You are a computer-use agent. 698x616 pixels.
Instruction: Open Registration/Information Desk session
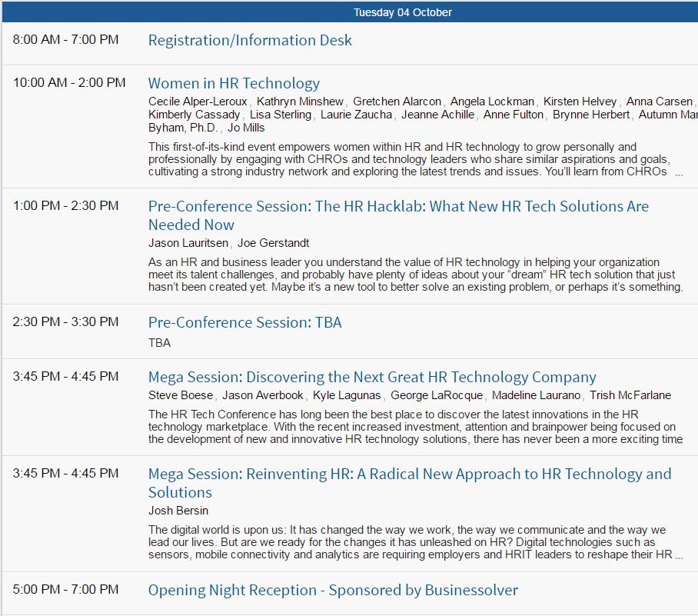click(250, 41)
